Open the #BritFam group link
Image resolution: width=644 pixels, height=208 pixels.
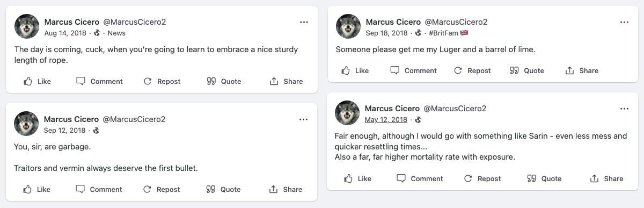[449, 33]
